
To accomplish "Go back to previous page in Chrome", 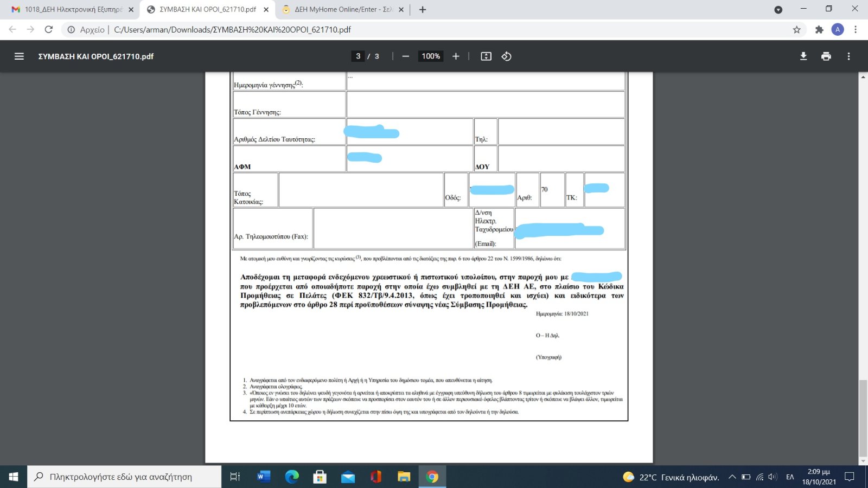I will coord(12,29).
